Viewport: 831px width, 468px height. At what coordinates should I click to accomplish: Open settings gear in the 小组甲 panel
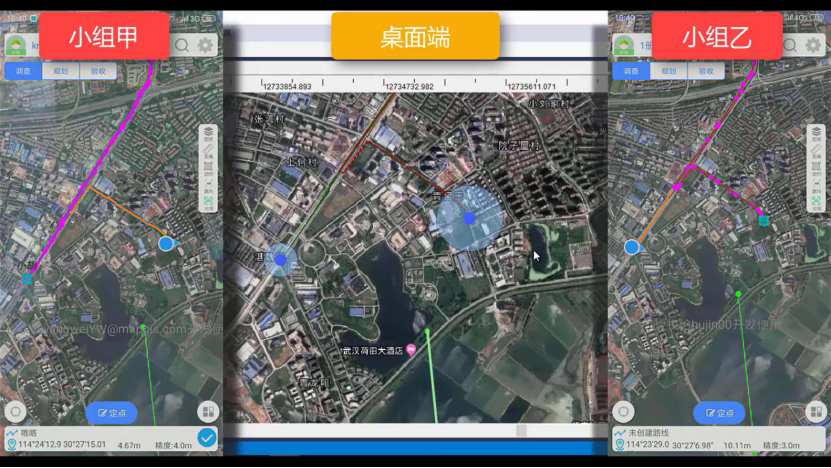pyautogui.click(x=206, y=45)
